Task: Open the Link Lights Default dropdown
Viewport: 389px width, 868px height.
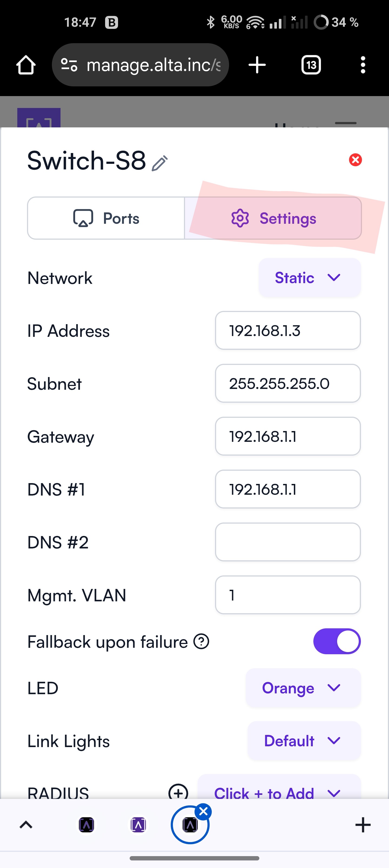Action: coord(304,741)
